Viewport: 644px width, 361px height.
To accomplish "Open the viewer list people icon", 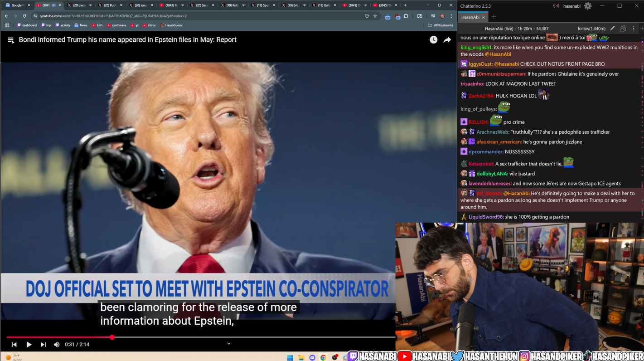I will point(623,29).
